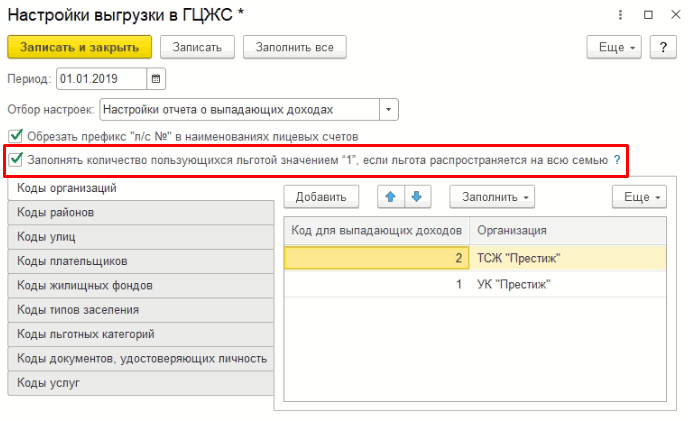Open the table's Еще menu
The image size is (688, 421).
(638, 196)
